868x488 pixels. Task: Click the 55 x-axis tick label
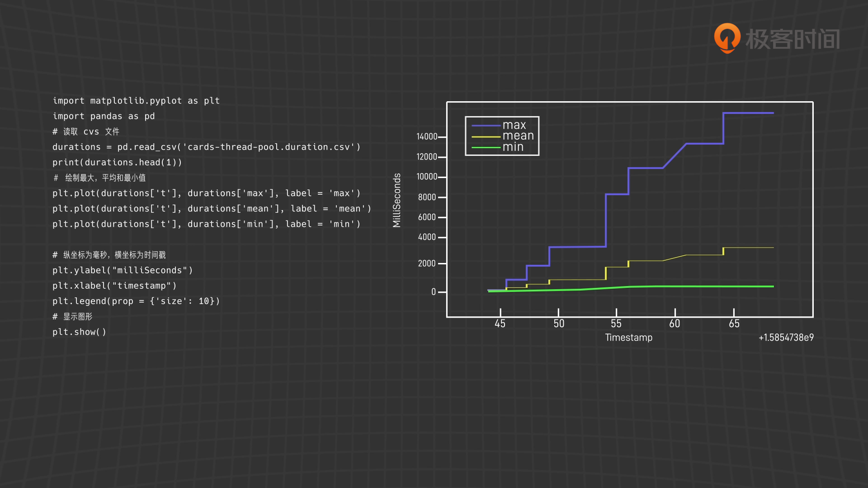[616, 324]
